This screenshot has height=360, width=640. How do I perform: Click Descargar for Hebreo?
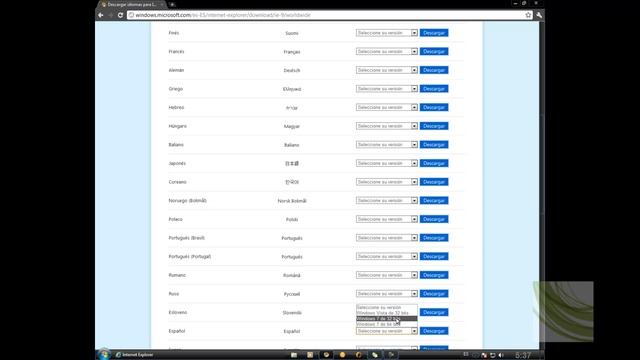coord(434,107)
